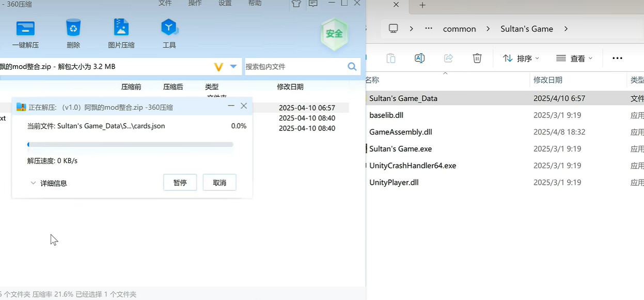Select the Sultan's Game.exe file
The height and width of the screenshot is (300, 644).
point(400,149)
